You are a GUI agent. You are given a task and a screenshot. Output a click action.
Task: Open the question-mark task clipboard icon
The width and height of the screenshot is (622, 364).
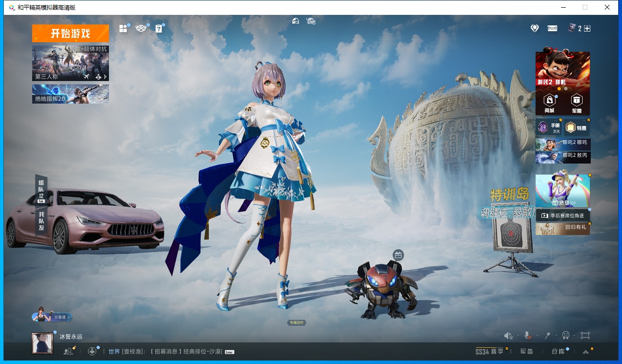click(x=159, y=29)
